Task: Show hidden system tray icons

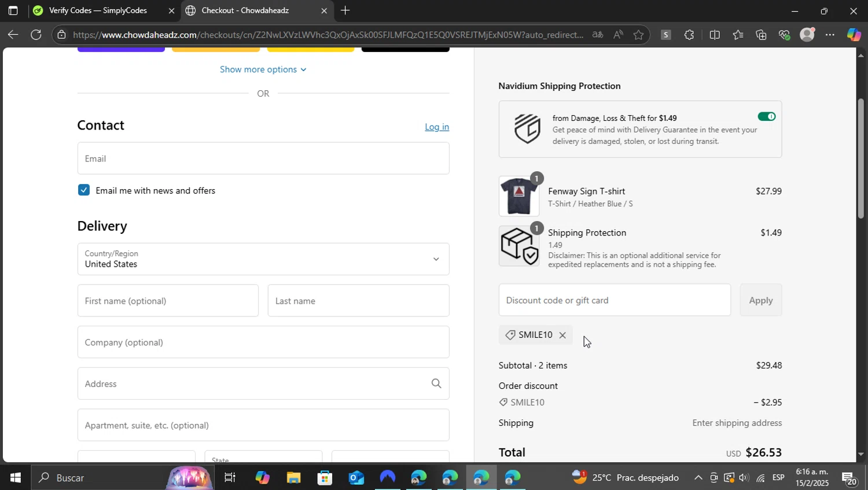Action: coord(698,478)
